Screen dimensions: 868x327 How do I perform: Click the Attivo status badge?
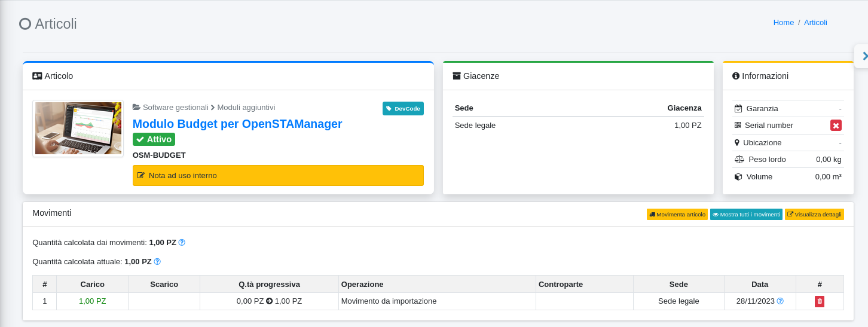[x=154, y=139]
